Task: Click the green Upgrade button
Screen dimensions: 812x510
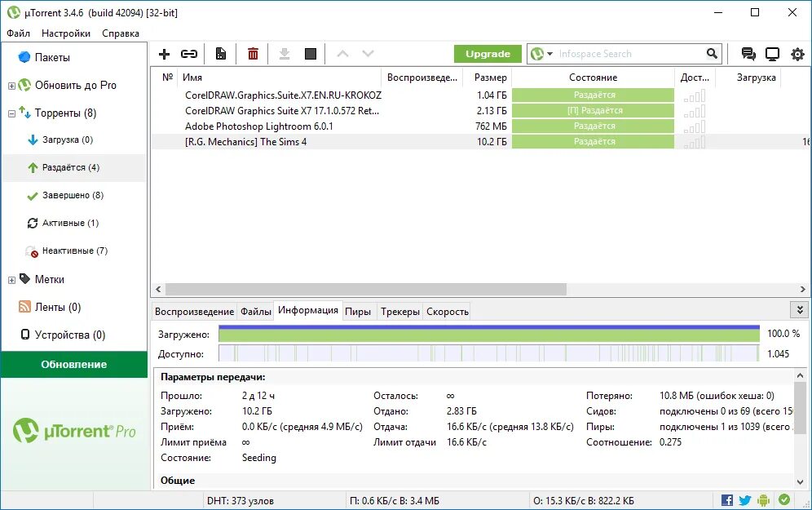Action: 488,54
